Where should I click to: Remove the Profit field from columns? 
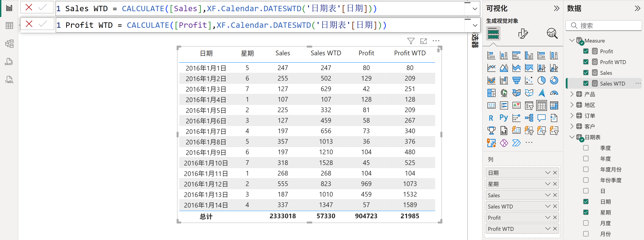click(555, 217)
